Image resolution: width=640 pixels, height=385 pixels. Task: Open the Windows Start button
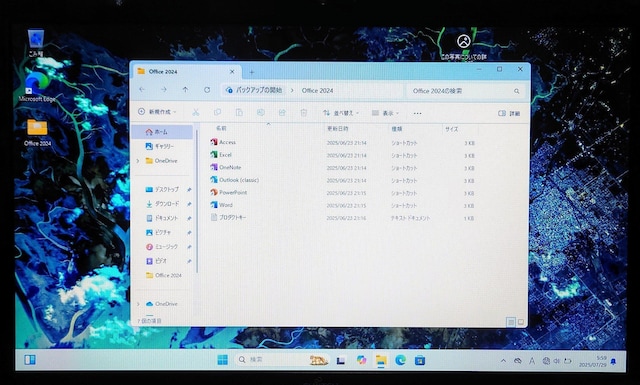pos(222,360)
